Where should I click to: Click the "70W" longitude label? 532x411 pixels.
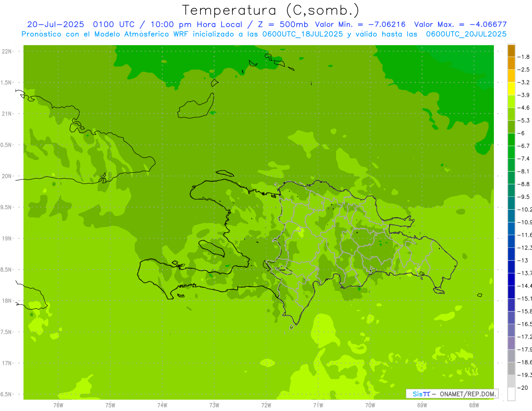[x=370, y=405]
